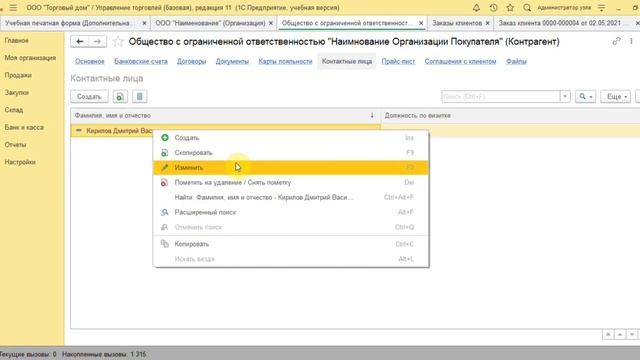Sort by the name column arrow
Viewport: 640px width, 360px height.
372,116
